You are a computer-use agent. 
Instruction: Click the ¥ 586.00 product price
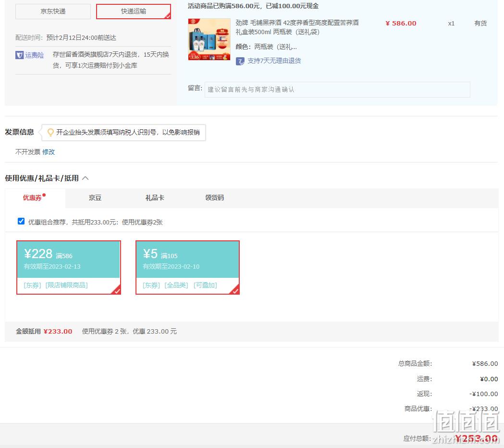tap(401, 23)
